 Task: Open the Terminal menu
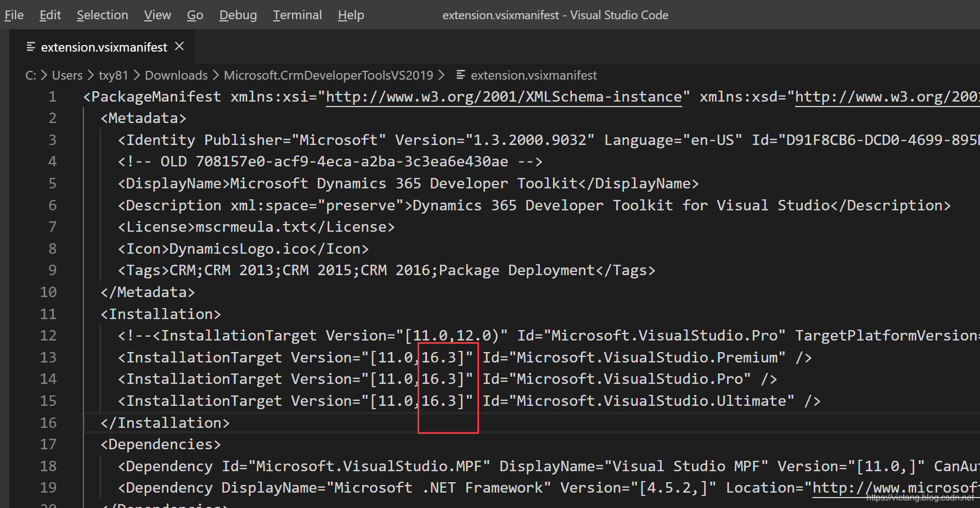[x=297, y=15]
